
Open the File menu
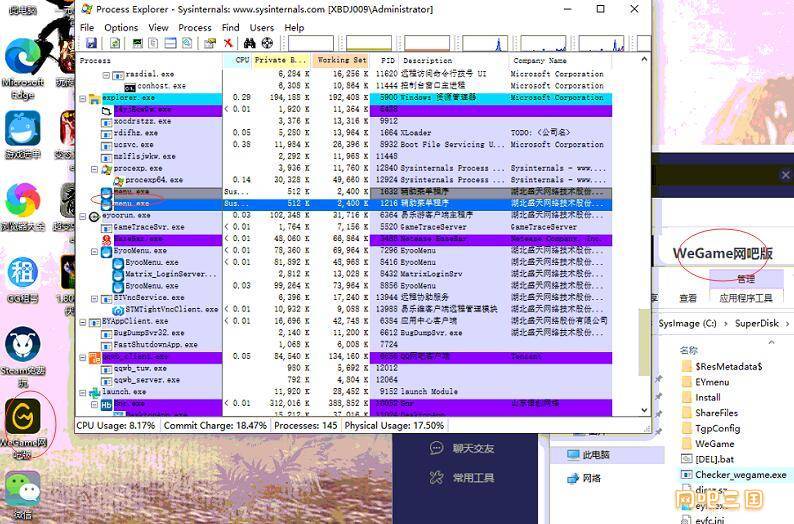(87, 27)
